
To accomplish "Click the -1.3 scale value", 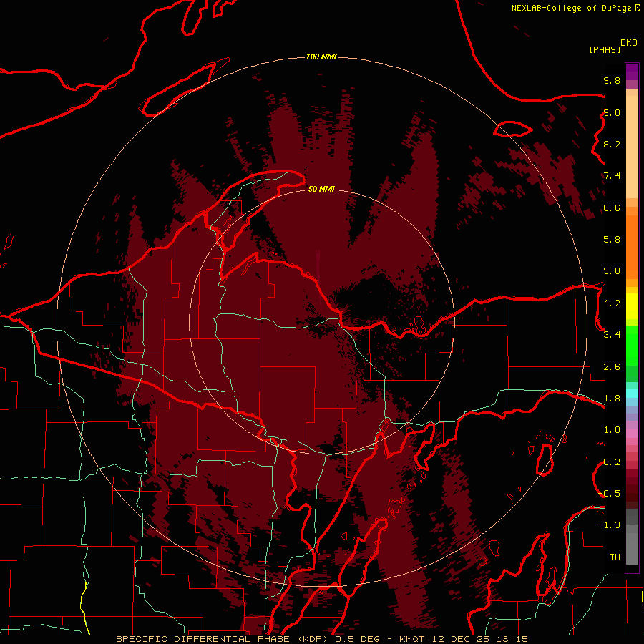I will click(x=609, y=525).
